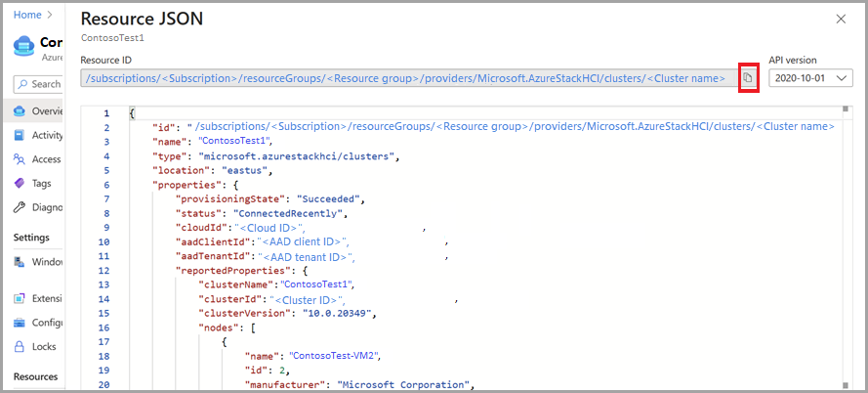Image resolution: width=868 pixels, height=393 pixels.
Task: Open the Configuration briefcase icon
Action: tap(20, 323)
